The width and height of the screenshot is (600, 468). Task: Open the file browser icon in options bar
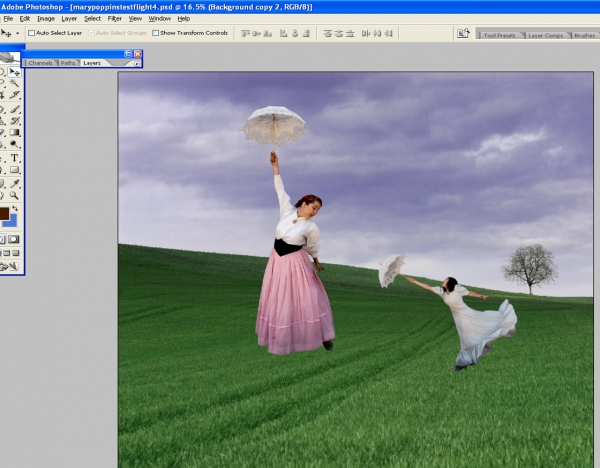463,33
